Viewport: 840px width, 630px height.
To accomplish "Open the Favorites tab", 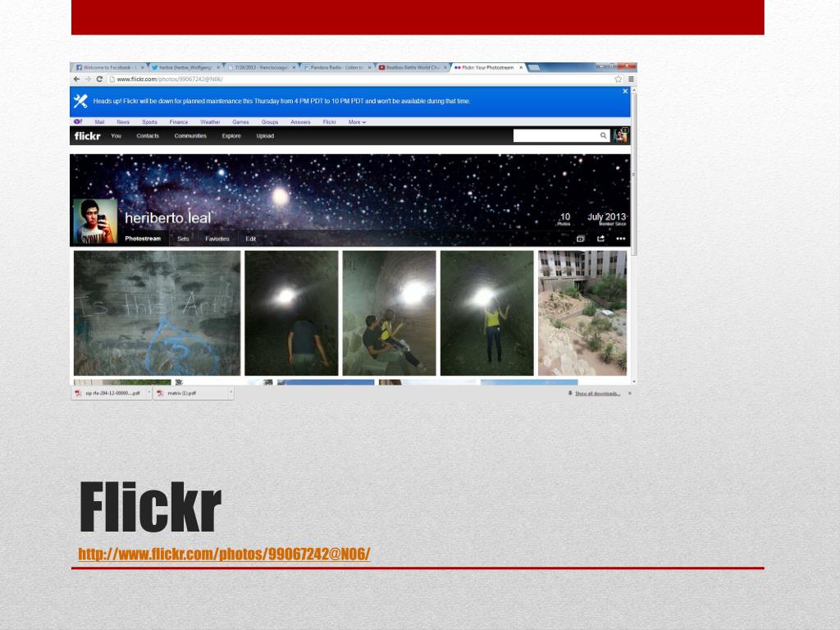I will coord(217,239).
